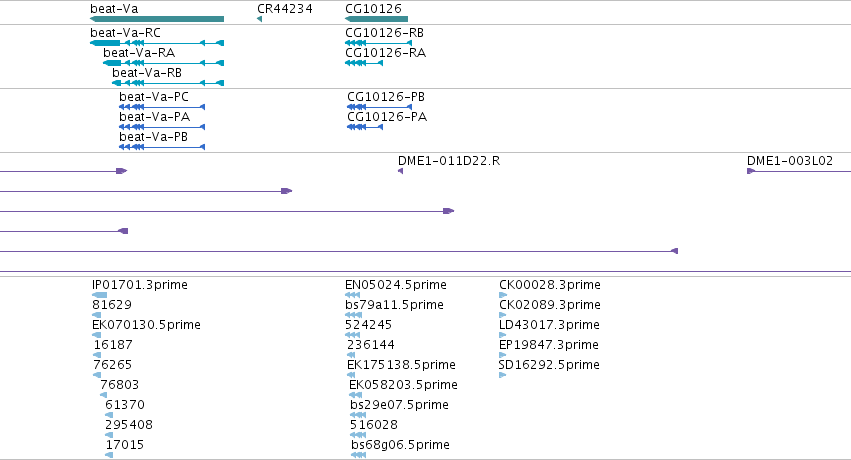Click the EP19847.3prime EST label
Viewport: 851px width, 460px height.
[549, 345]
